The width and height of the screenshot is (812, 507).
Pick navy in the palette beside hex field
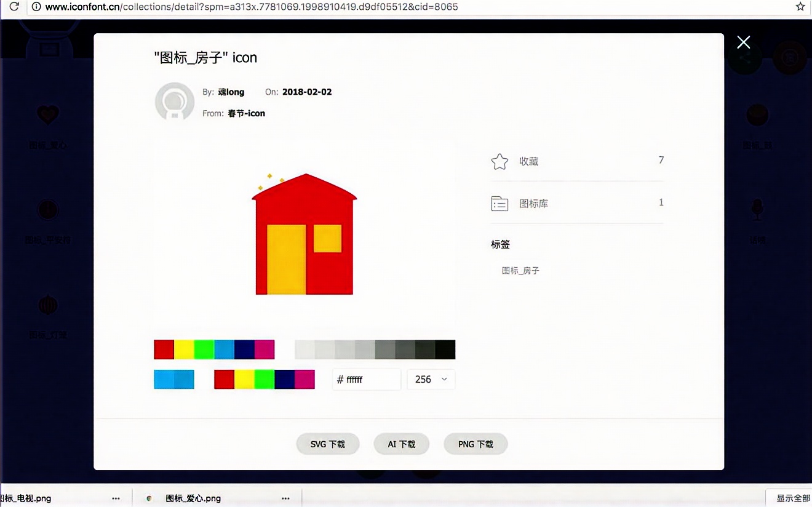point(284,379)
